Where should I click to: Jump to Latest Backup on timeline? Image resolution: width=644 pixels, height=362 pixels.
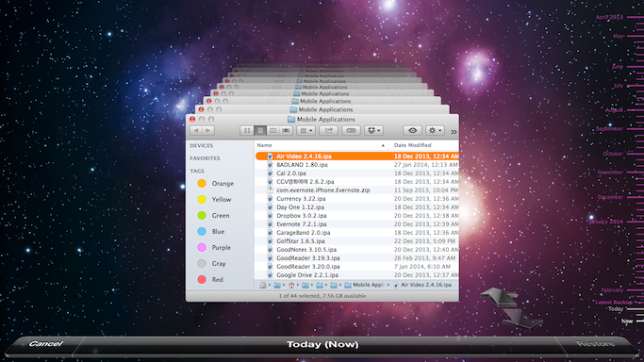(x=614, y=303)
